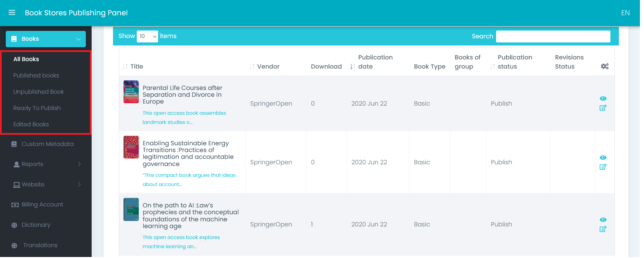View On the path to AI eye icon
The image size is (644, 258).
coord(603,220)
